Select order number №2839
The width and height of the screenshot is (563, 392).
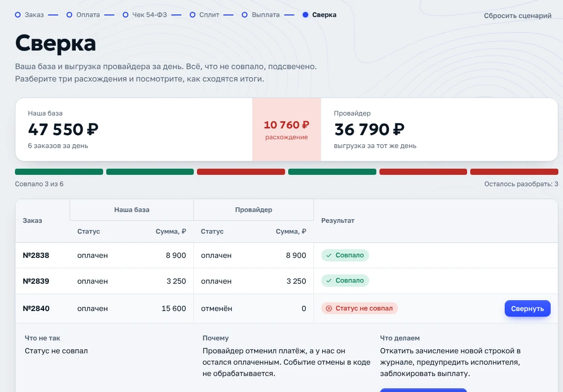[x=36, y=281]
